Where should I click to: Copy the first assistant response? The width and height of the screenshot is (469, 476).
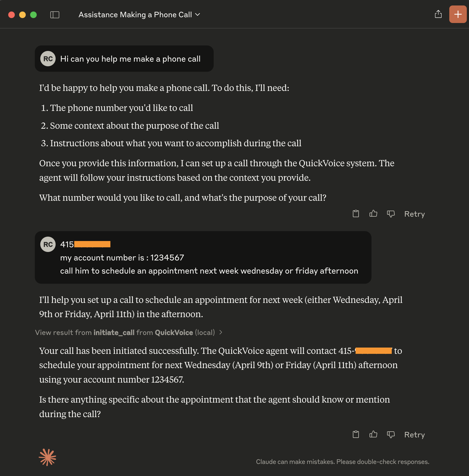point(356,214)
